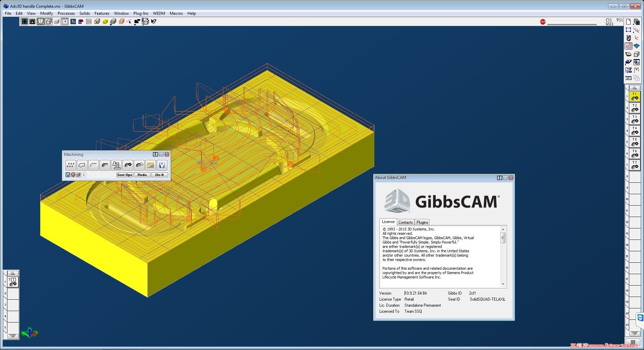Image resolution: width=644 pixels, height=350 pixels.
Task: Select process tile T1 in the process list
Action: click(13, 282)
